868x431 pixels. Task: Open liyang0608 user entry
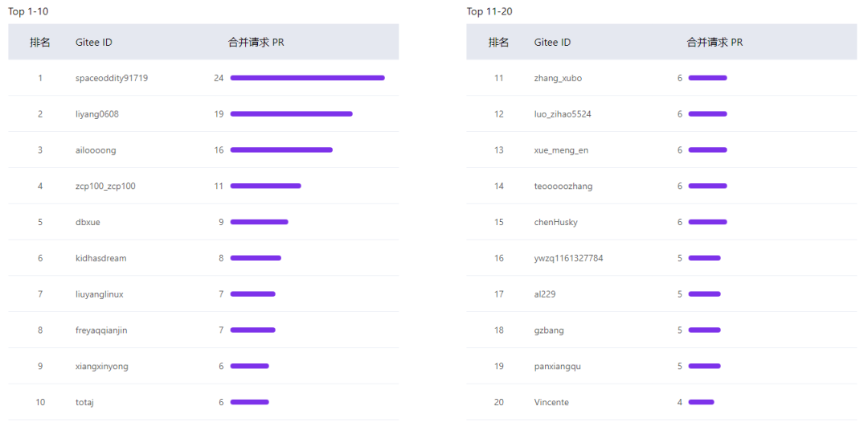(x=97, y=114)
